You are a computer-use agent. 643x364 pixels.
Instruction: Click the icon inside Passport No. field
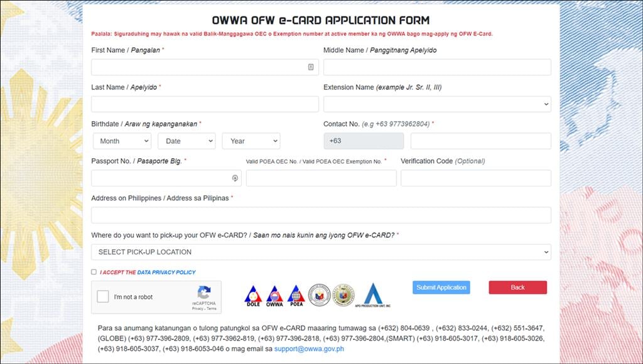click(x=235, y=178)
